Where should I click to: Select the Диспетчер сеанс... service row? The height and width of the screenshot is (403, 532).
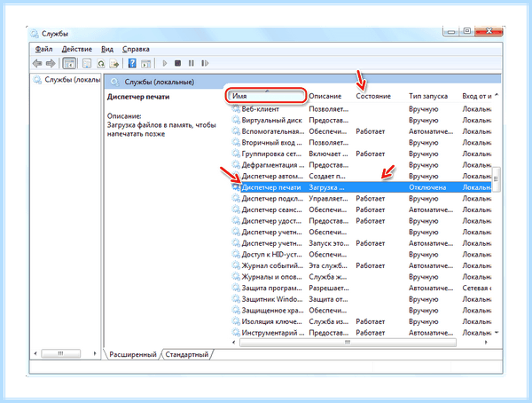click(x=361, y=209)
